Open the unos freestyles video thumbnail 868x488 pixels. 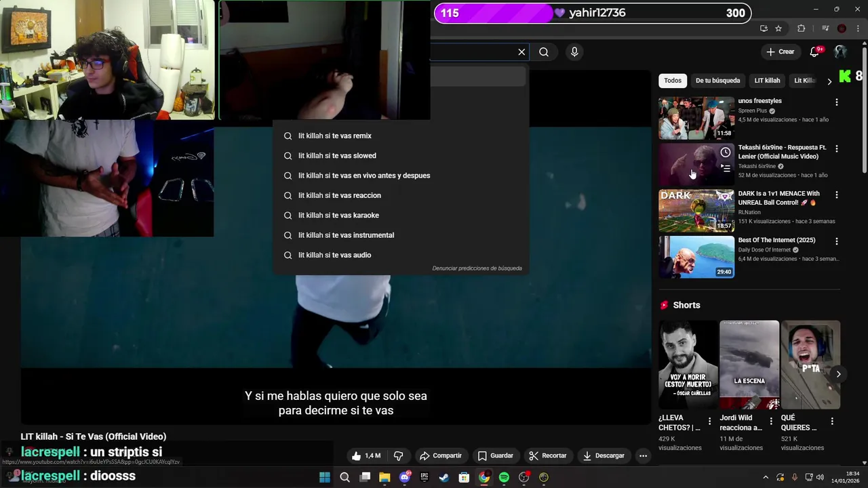696,118
